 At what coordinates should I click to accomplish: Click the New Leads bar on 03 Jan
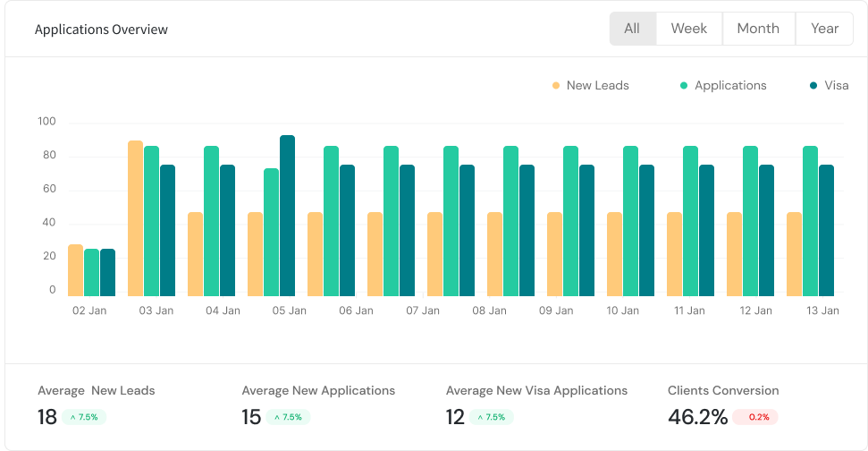(136, 218)
